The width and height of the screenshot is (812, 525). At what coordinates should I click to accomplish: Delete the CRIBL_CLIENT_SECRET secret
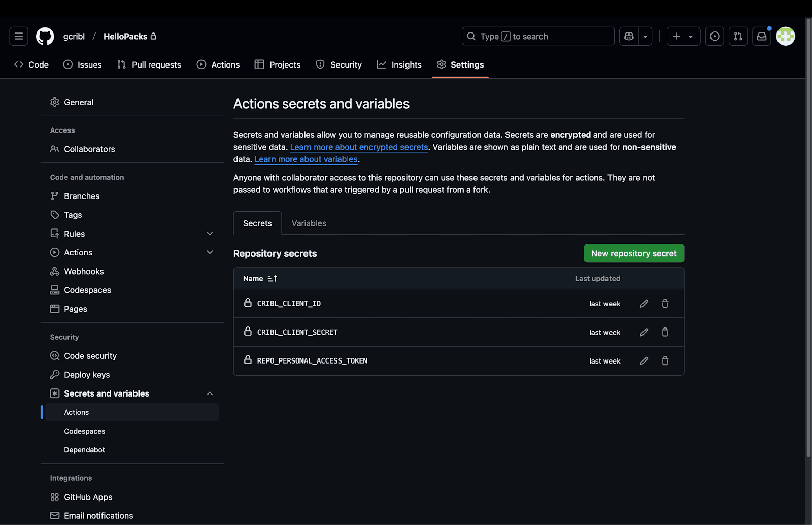pyautogui.click(x=665, y=332)
